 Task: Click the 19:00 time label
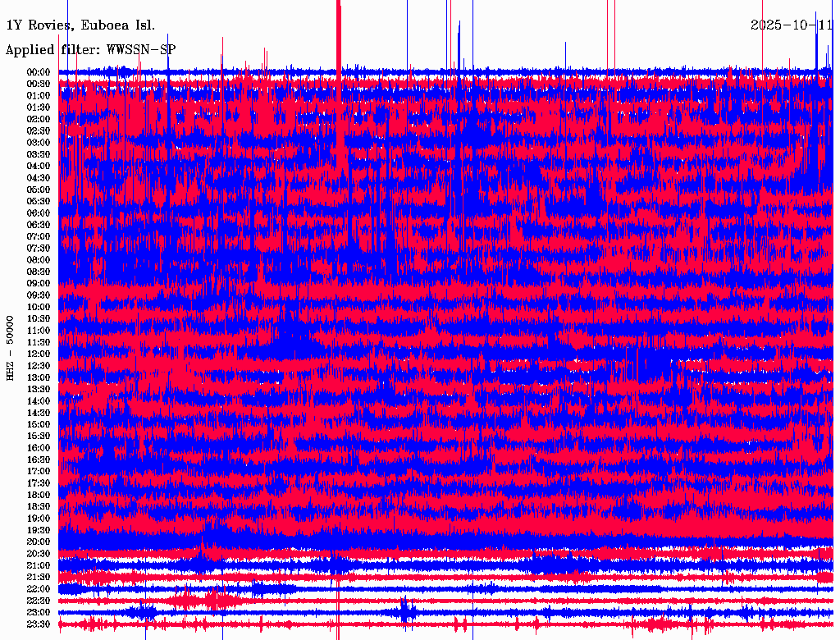(x=39, y=519)
